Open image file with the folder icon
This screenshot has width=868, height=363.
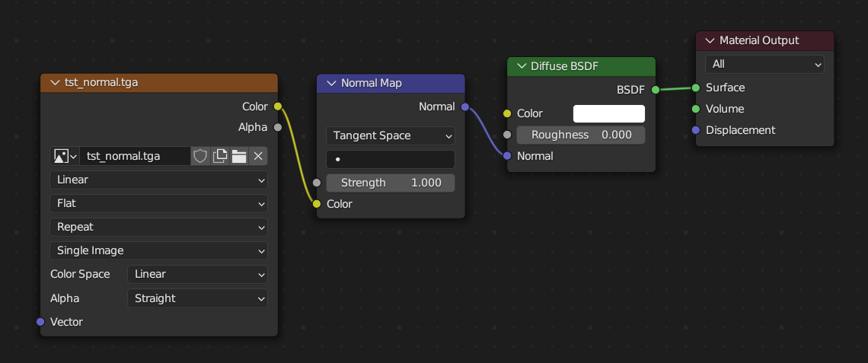[238, 156]
